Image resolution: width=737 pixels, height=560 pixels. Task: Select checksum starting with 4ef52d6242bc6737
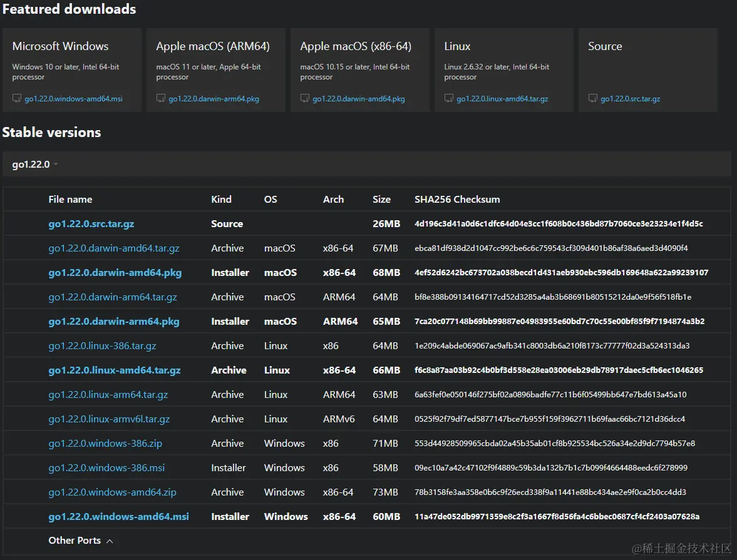pyautogui.click(x=562, y=273)
